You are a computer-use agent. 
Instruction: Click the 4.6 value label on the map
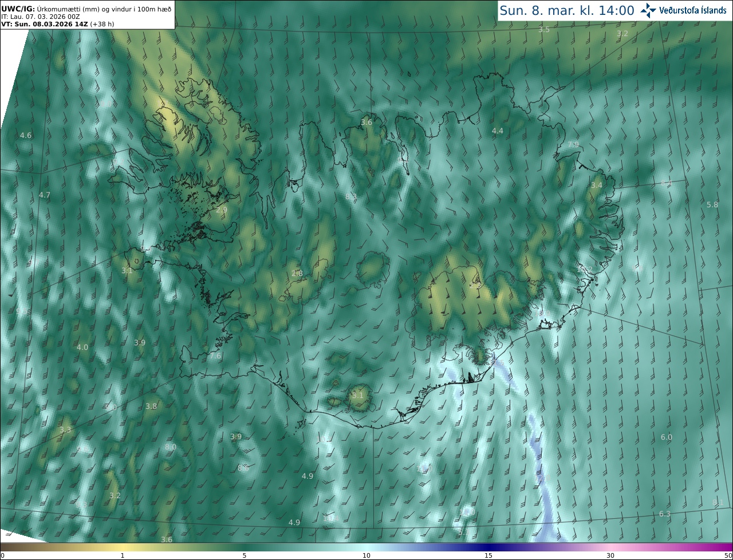[26, 136]
